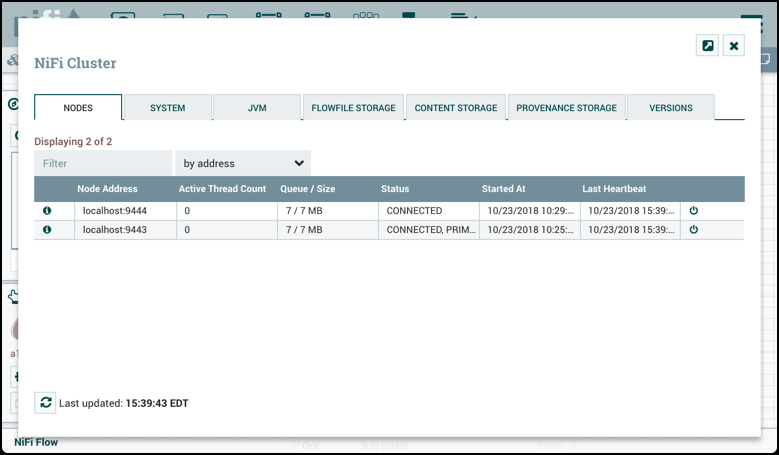
Task: Click the 'Displaying 2 of 2' text
Action: point(73,142)
